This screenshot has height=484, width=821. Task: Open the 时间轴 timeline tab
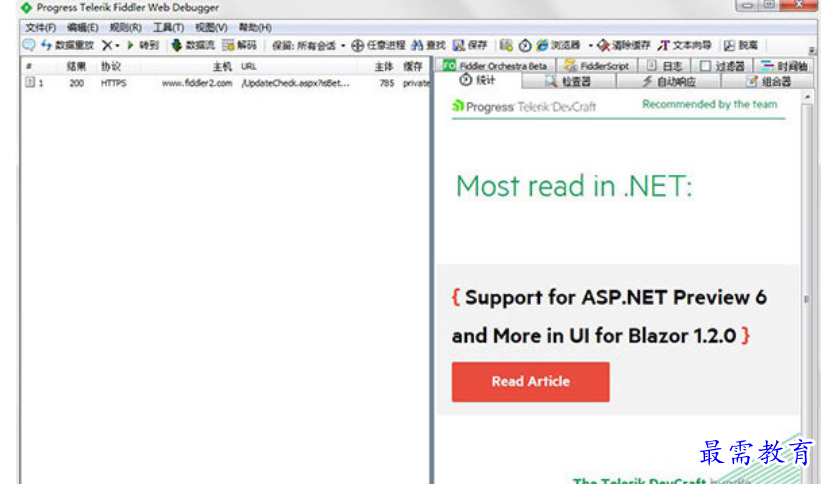[x=784, y=66]
